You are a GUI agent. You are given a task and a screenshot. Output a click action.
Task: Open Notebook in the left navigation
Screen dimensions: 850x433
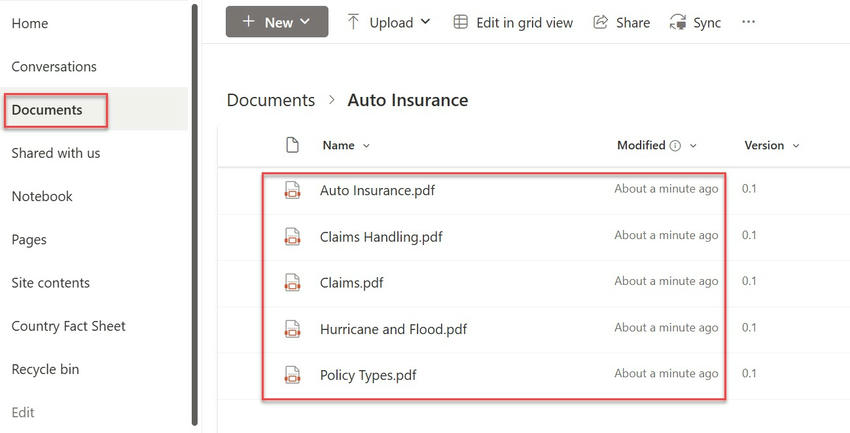pos(42,196)
